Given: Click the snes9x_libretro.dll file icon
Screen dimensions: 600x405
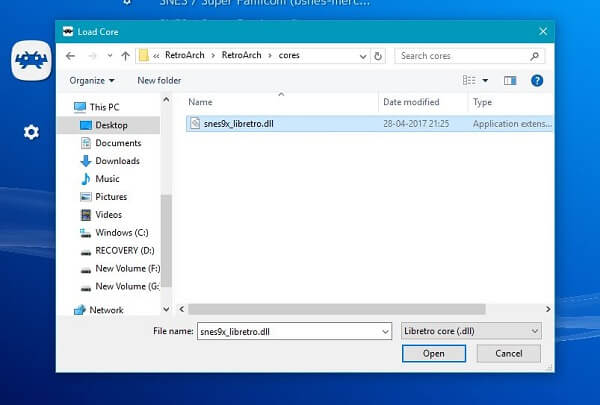Looking at the screenshot, I should (195, 123).
